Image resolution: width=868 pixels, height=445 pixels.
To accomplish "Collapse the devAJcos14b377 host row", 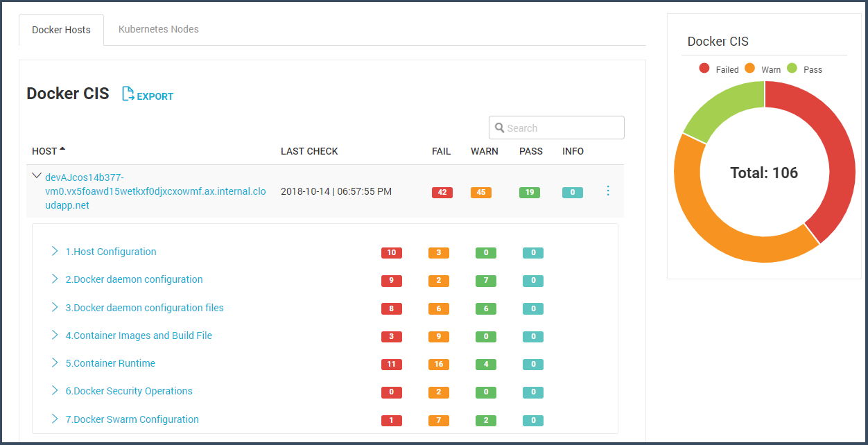I will click(x=37, y=176).
